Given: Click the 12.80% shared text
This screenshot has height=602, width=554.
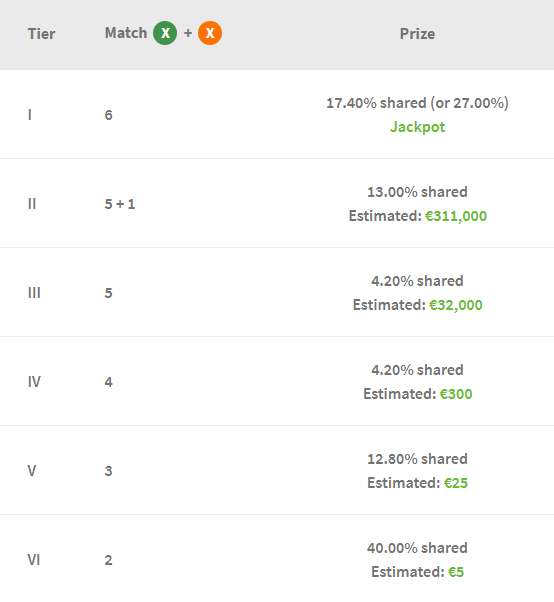Looking at the screenshot, I should [x=417, y=459].
